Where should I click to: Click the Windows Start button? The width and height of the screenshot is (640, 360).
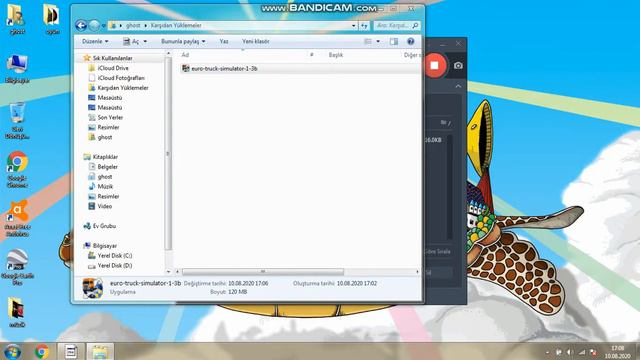tap(12, 351)
